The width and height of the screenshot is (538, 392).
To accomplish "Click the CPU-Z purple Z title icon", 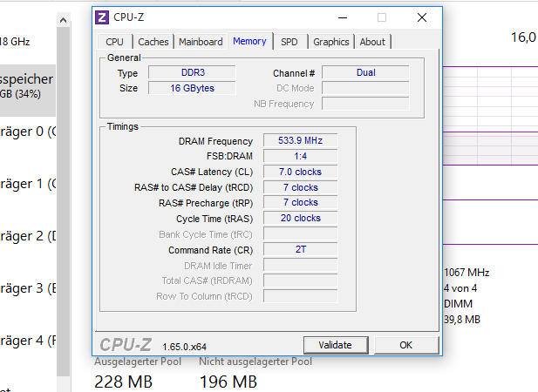I will click(x=102, y=17).
